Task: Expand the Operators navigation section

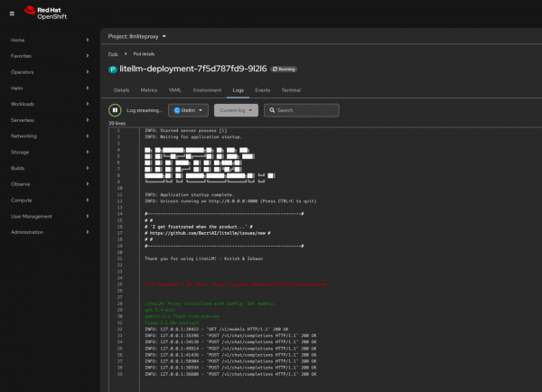Action: click(x=50, y=72)
